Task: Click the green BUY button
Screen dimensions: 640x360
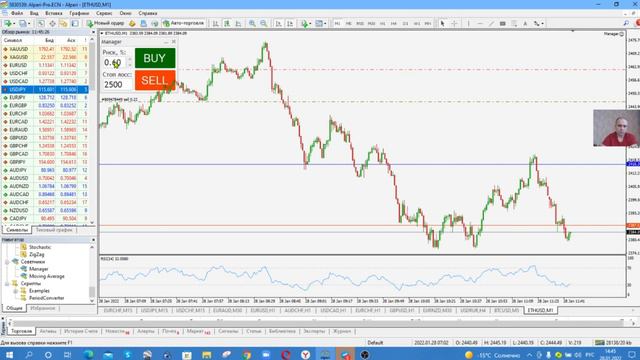Action: tap(155, 58)
